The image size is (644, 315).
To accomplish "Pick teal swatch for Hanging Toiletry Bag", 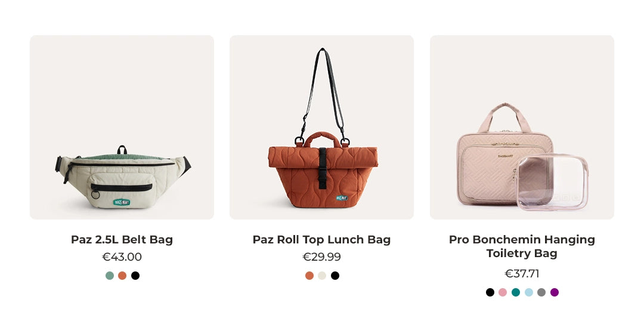I will click(516, 292).
